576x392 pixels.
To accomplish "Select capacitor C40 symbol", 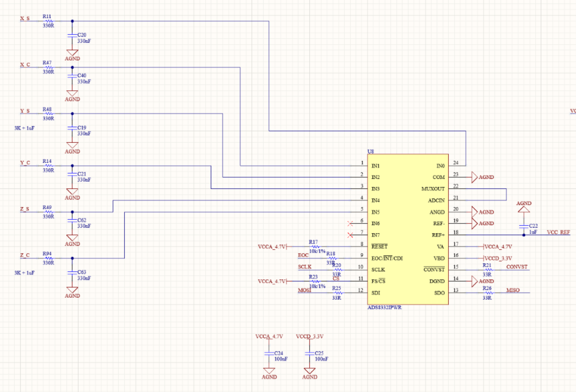I will click(x=72, y=76).
